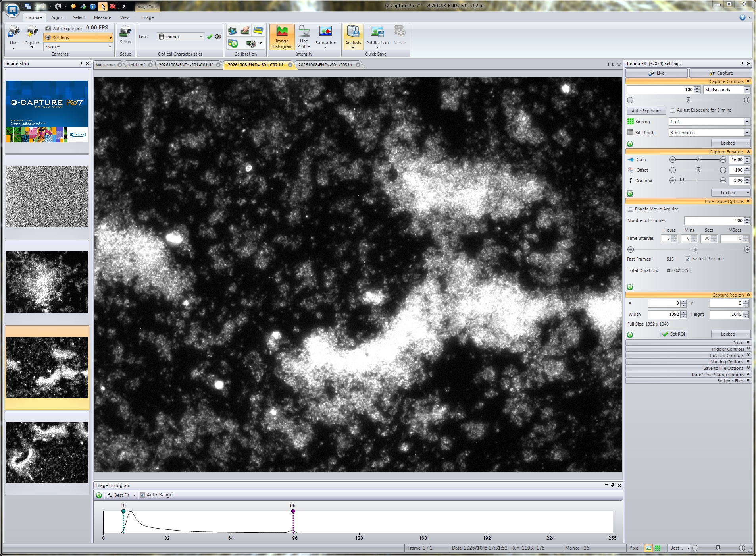The height and width of the screenshot is (556, 756).
Task: Click the Gamma slider handle
Action: 682,180
